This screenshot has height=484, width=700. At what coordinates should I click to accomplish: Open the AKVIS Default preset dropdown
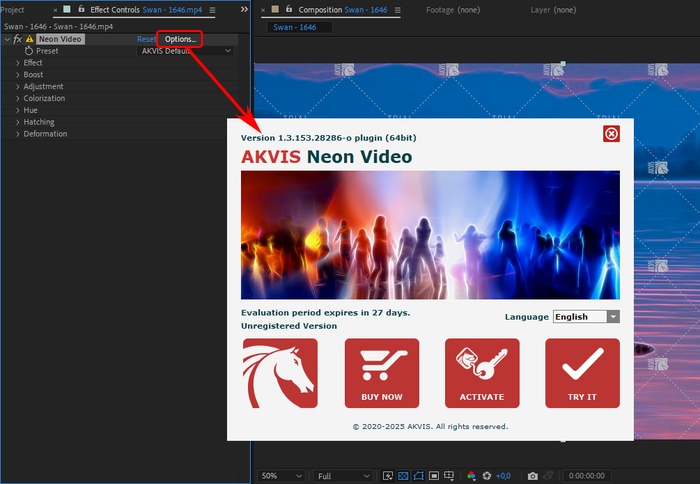coord(186,51)
